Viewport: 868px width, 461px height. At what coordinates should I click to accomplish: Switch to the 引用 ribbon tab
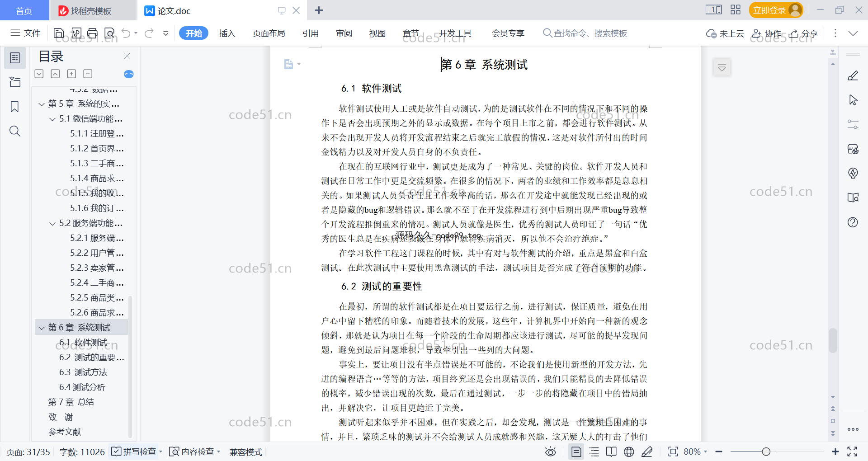(x=311, y=33)
